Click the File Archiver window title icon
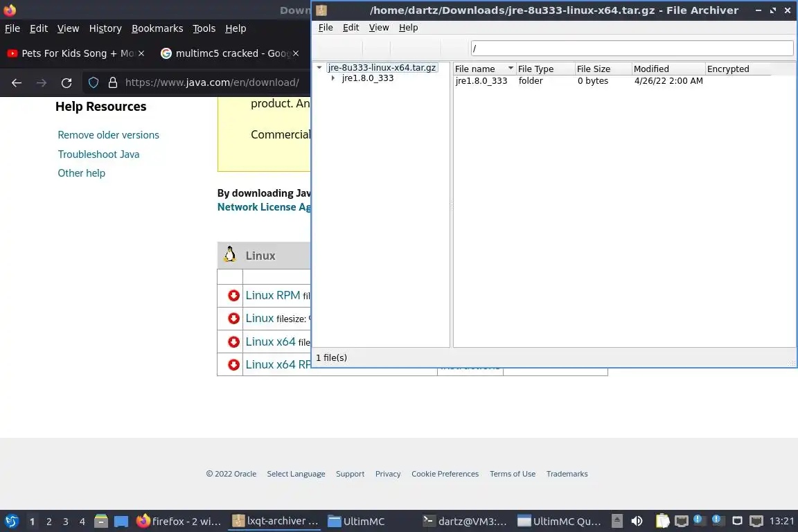 click(x=321, y=10)
